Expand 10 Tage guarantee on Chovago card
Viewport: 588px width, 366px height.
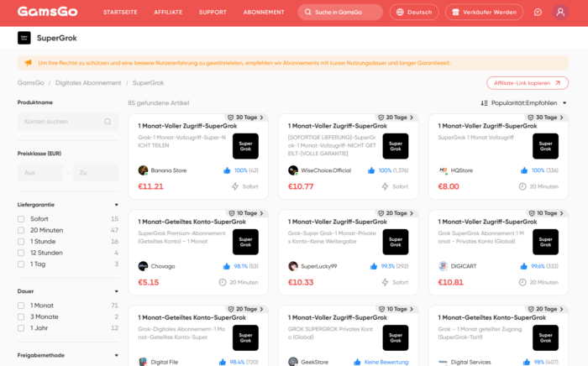(246, 213)
